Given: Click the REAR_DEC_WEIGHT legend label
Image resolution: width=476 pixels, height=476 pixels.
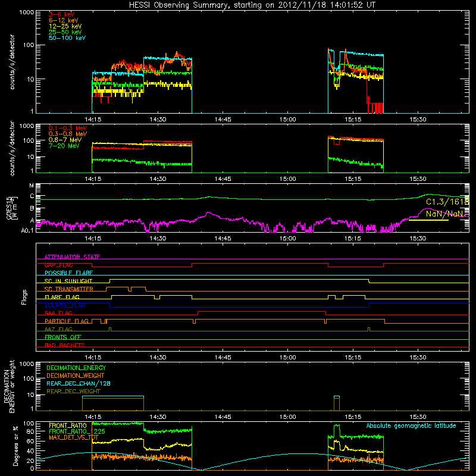Looking at the screenshot, I should click(73, 392).
